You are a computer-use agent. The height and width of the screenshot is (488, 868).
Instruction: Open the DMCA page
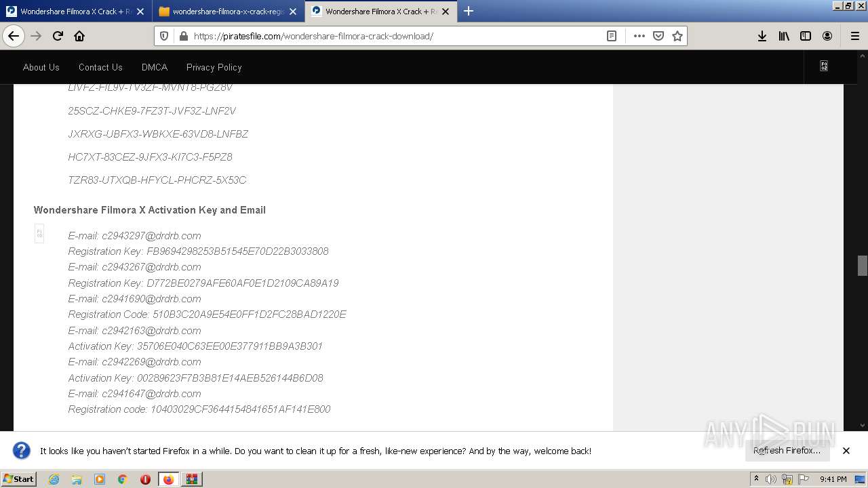tap(155, 67)
